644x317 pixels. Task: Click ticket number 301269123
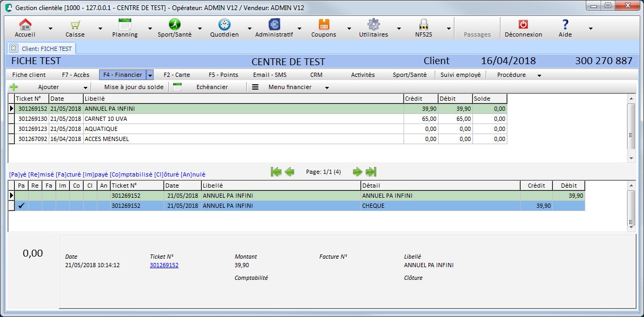click(x=33, y=129)
